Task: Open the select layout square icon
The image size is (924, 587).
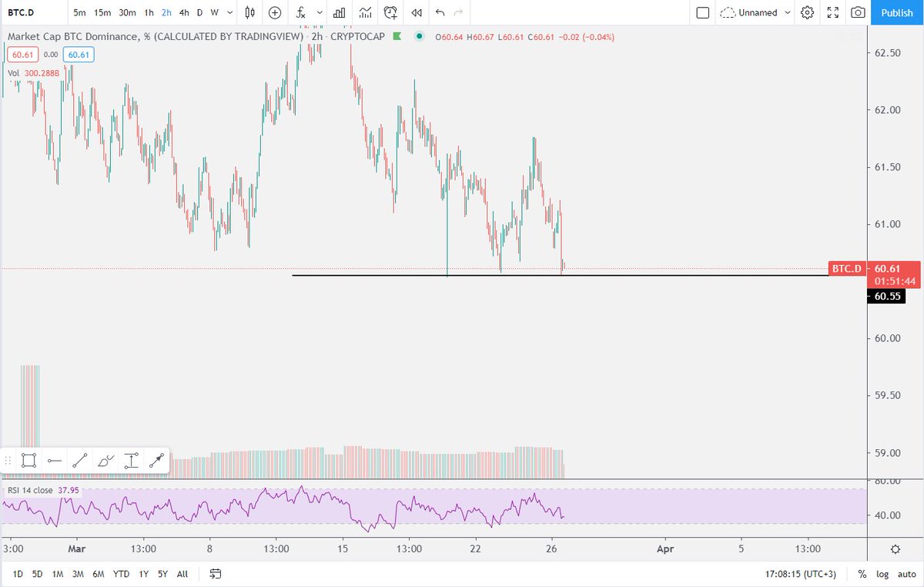Action: point(702,12)
